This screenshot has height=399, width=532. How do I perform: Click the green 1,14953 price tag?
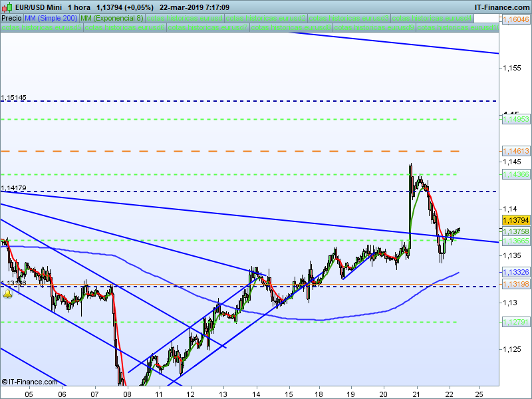pyautogui.click(x=516, y=119)
